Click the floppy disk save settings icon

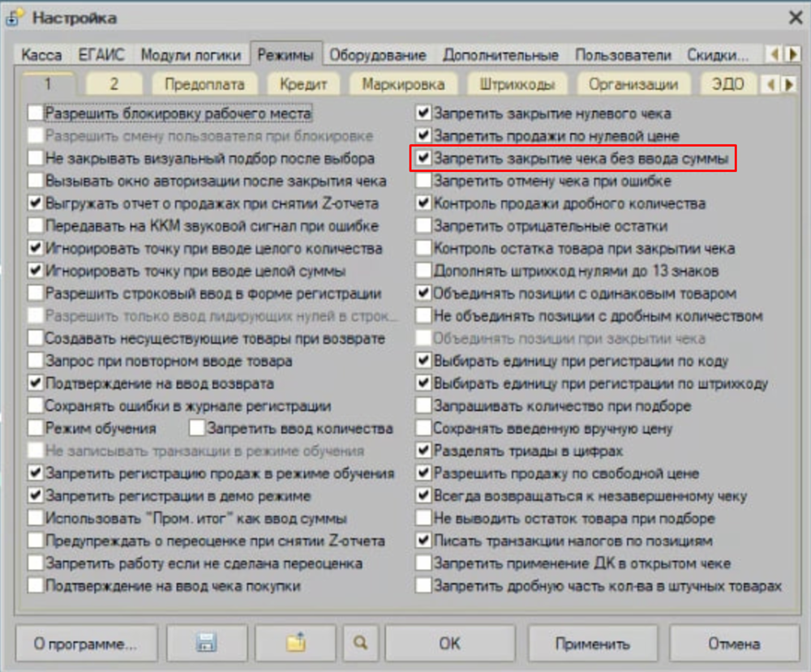point(206,644)
